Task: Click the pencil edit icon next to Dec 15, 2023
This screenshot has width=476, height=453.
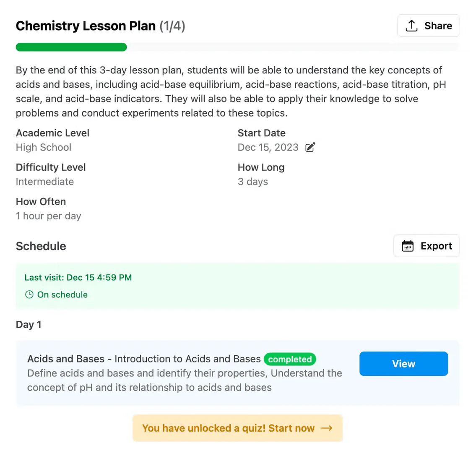Action: (x=310, y=147)
